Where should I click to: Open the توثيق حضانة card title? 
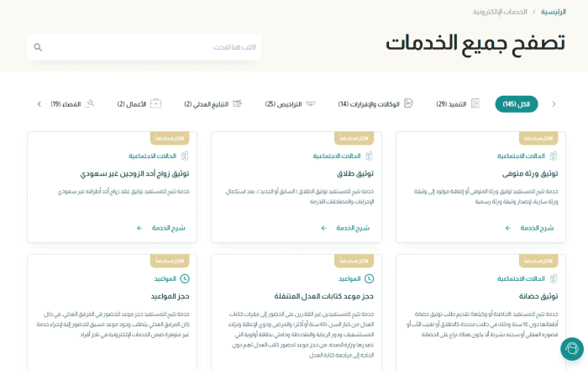[x=538, y=296]
